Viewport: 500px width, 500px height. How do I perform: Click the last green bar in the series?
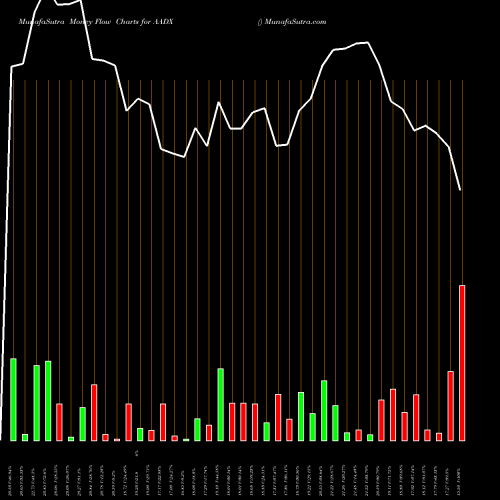[370, 438]
